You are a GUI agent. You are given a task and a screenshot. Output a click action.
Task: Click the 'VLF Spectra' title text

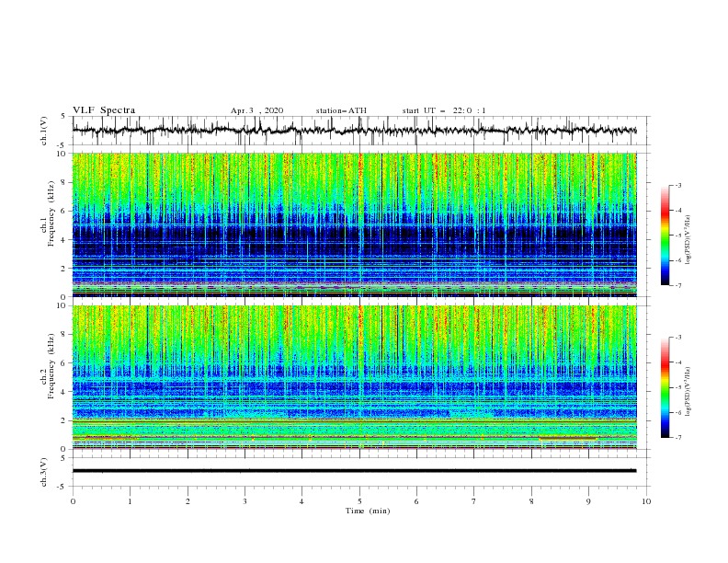coord(104,110)
